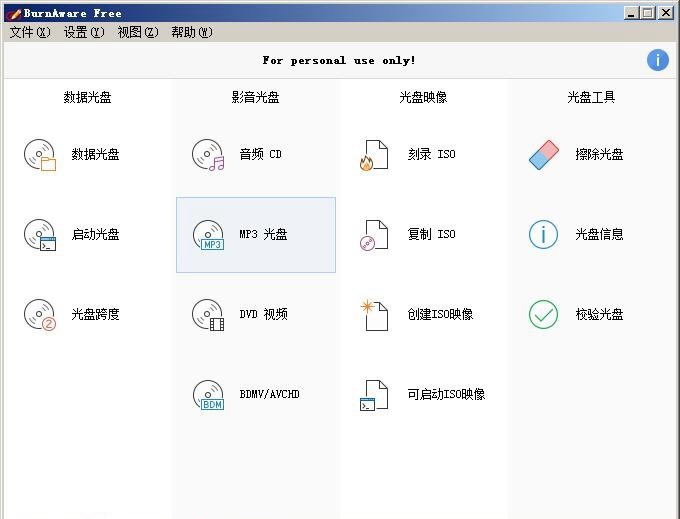680x519 pixels.
Task: Click the 光盘跨度 span disc icon
Action: point(40,315)
